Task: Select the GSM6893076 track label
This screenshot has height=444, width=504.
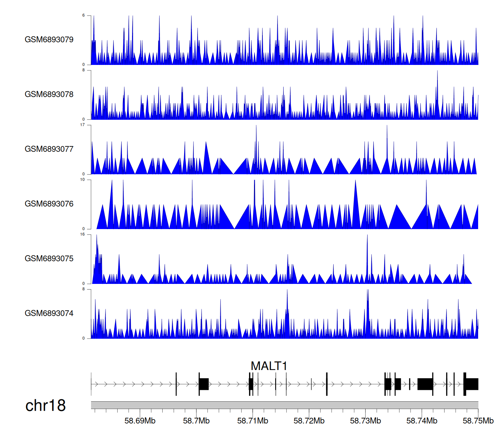Action: point(49,204)
